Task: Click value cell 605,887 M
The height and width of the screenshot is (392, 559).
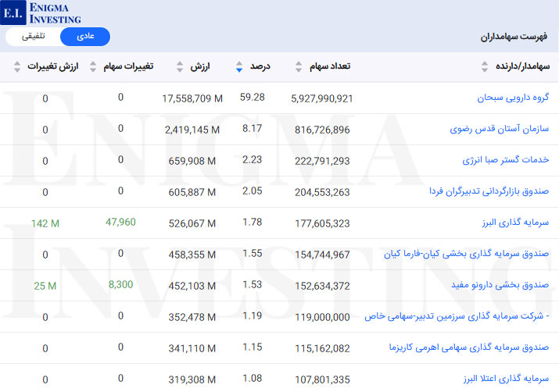Action: 192,193
